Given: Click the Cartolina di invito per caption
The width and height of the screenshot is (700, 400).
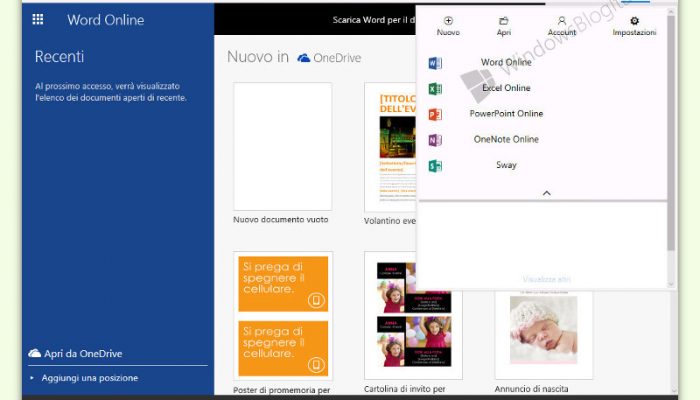Looking at the screenshot, I should 404,389.
